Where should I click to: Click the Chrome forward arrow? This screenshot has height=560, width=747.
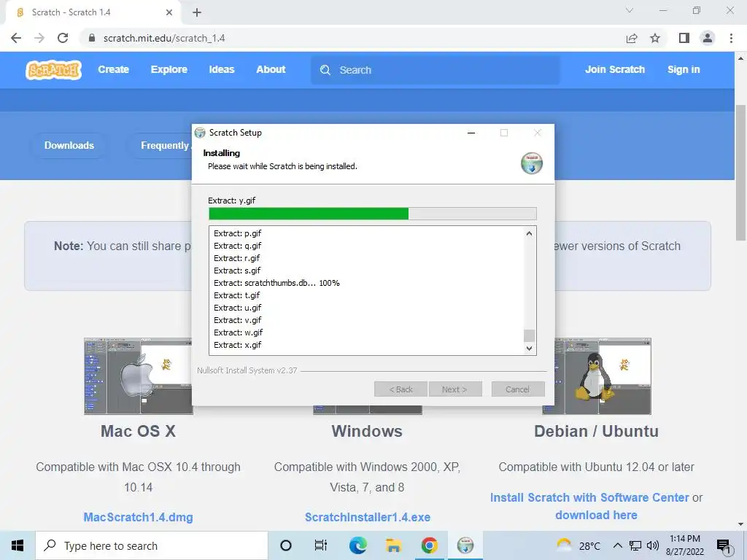[39, 38]
